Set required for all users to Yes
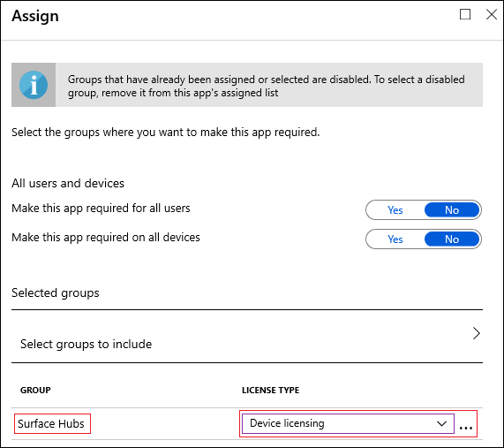504x448 pixels. coord(395,210)
